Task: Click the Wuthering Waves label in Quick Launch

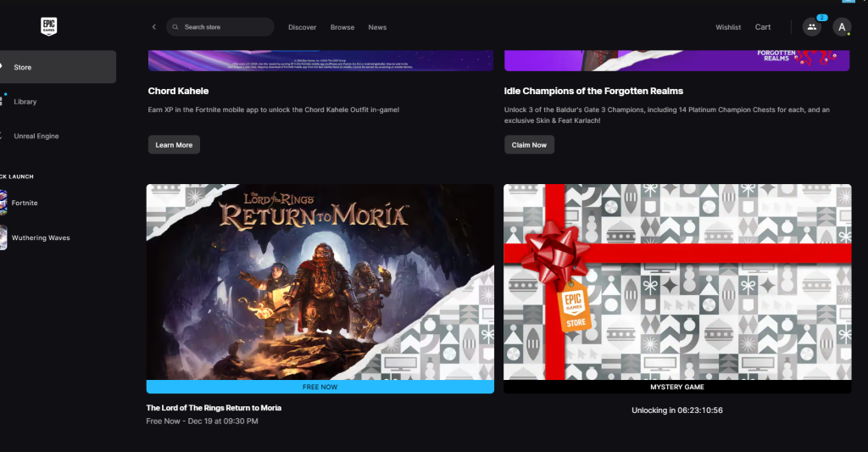Action: click(x=41, y=237)
